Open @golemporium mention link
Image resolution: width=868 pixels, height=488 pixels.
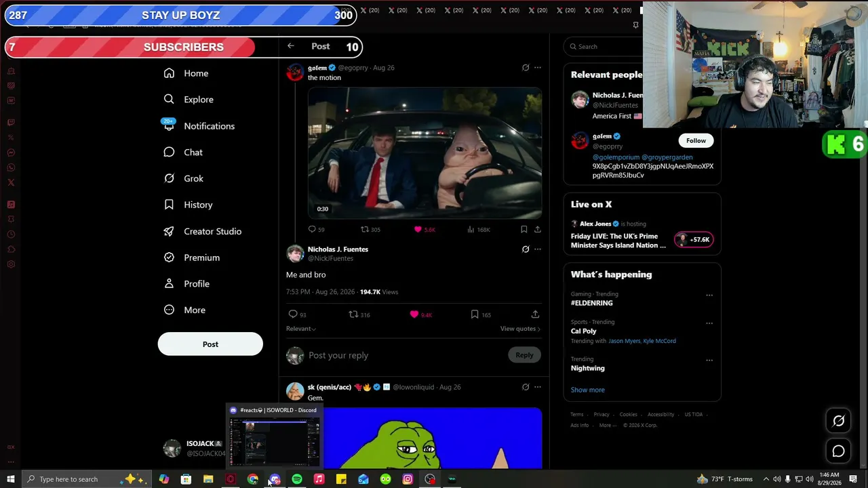[615, 157]
